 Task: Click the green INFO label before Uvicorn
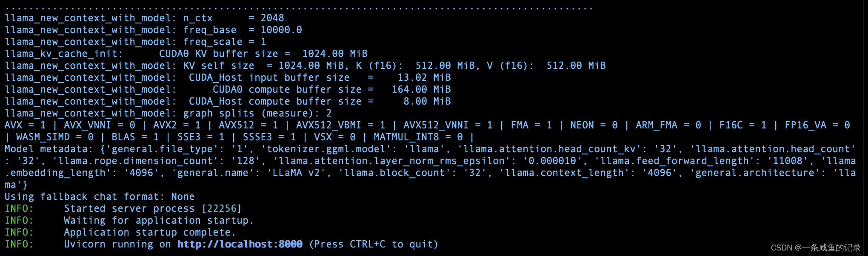point(19,244)
